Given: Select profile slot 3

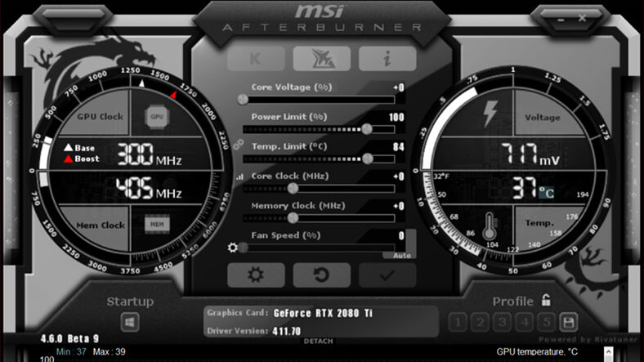Looking at the screenshot, I should pos(503,321).
